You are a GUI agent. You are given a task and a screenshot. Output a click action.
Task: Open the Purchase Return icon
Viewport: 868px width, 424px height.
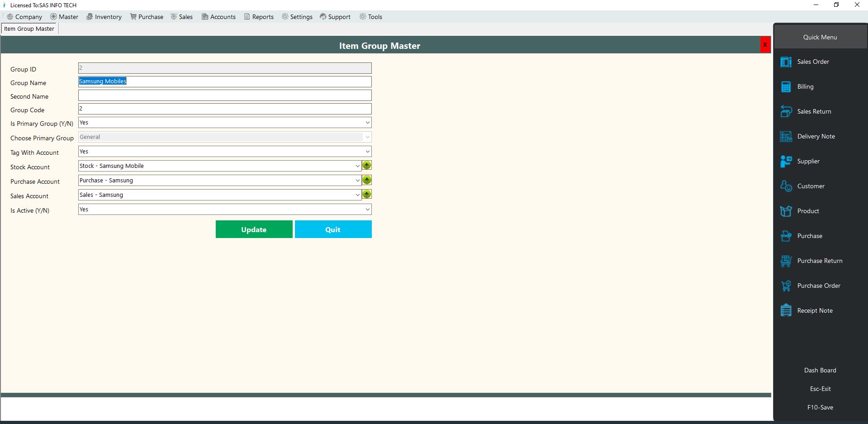click(x=786, y=261)
